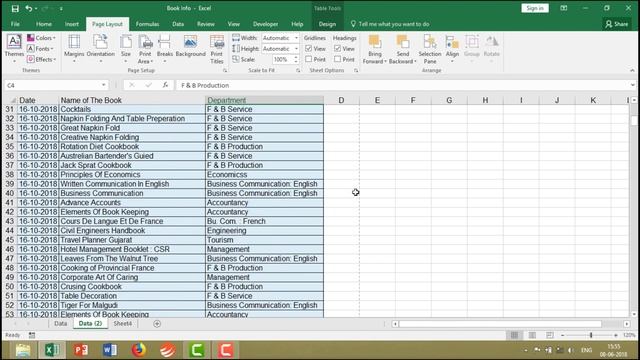Open PowerPoint from the taskbar
Image resolution: width=640 pixels, height=360 pixels.
click(x=81, y=350)
